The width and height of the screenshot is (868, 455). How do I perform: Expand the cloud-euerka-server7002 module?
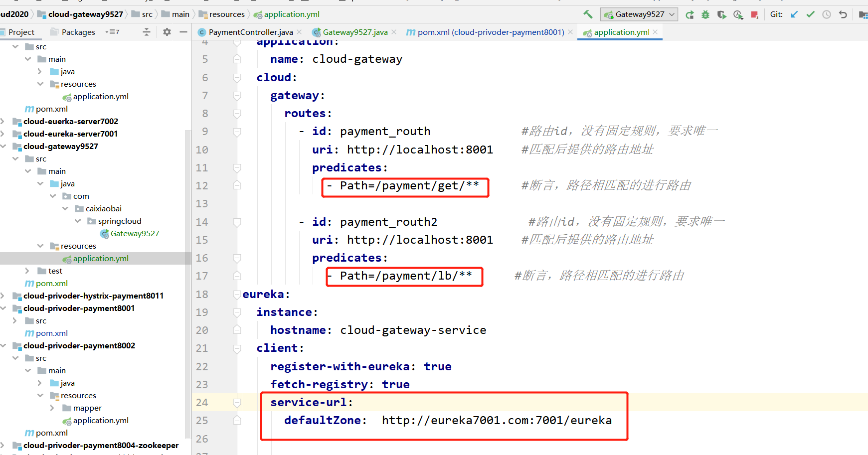(3, 121)
